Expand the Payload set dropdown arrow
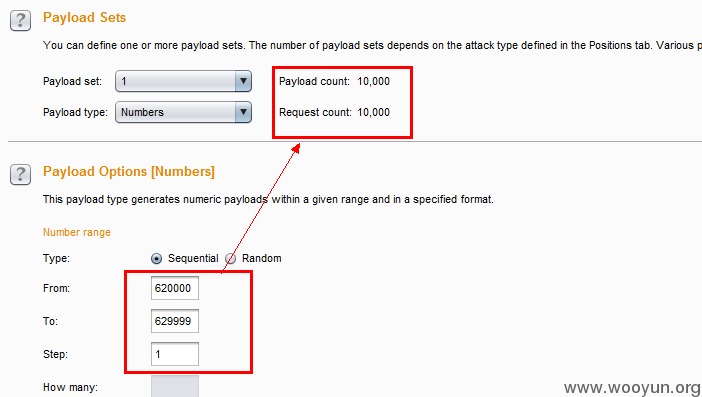Image resolution: width=702 pixels, height=397 pixels. 243,81
